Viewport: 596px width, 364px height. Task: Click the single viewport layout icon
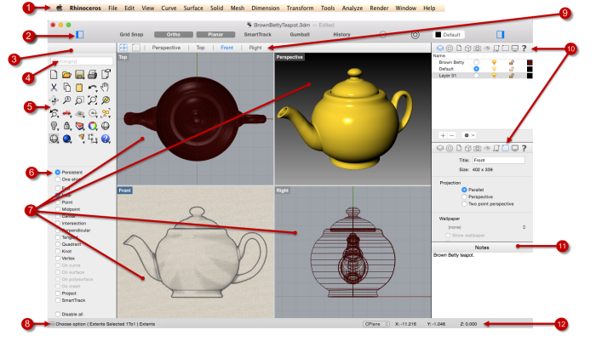(x=136, y=48)
